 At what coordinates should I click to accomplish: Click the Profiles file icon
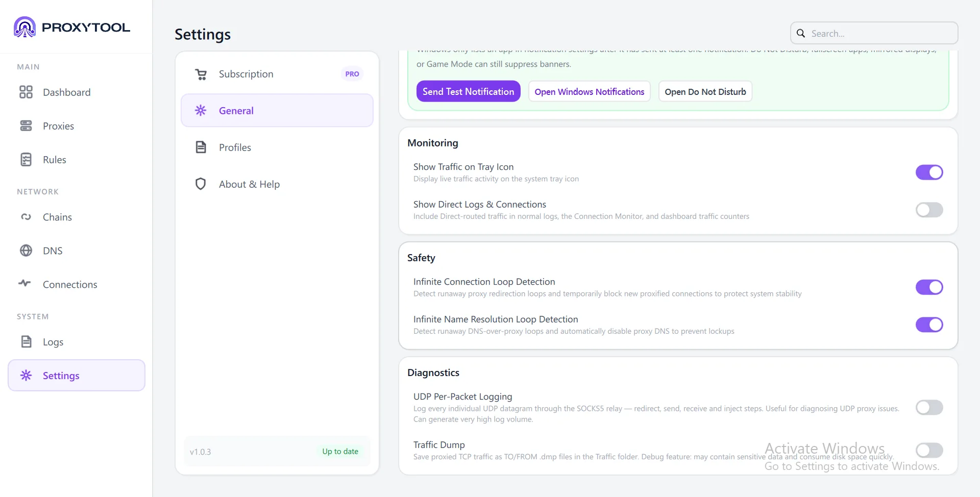click(x=201, y=147)
